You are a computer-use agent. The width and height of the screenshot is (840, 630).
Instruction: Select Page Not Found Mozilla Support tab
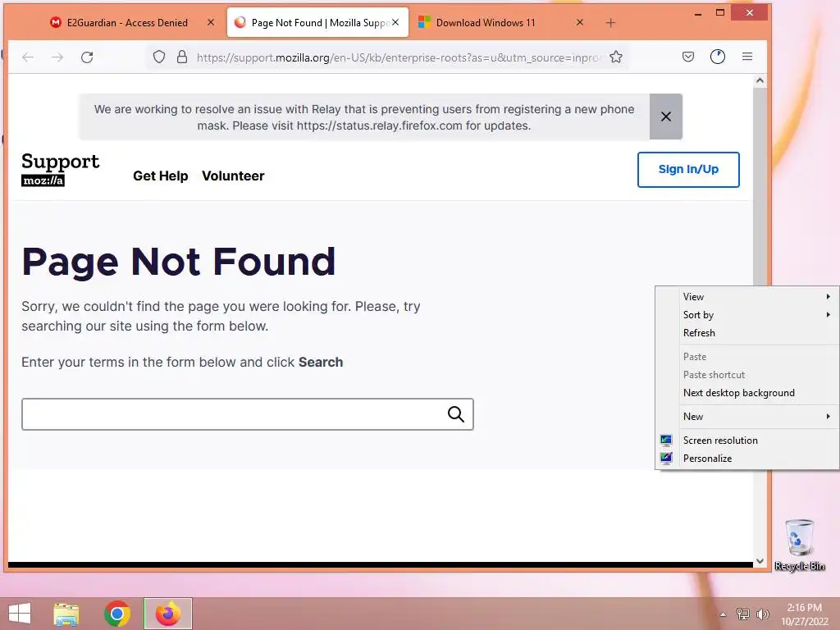[x=317, y=22]
